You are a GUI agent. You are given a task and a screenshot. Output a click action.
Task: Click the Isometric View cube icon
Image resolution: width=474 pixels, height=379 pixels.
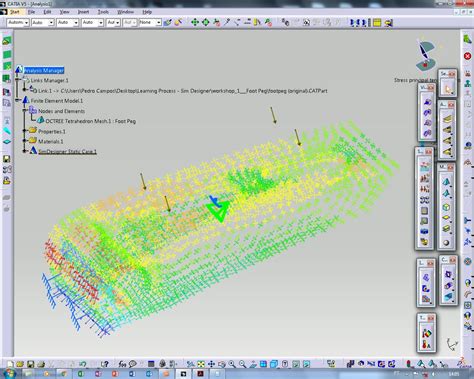pos(274,364)
